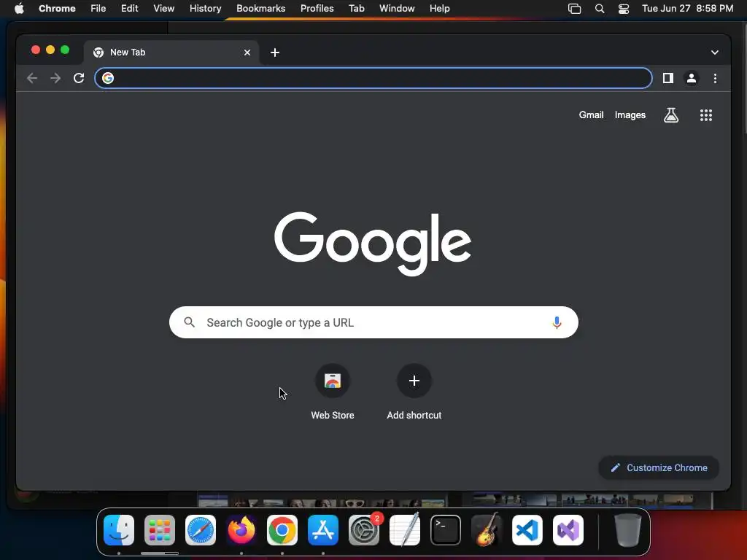This screenshot has width=747, height=560.
Task: Open the View menu
Action: point(164,9)
